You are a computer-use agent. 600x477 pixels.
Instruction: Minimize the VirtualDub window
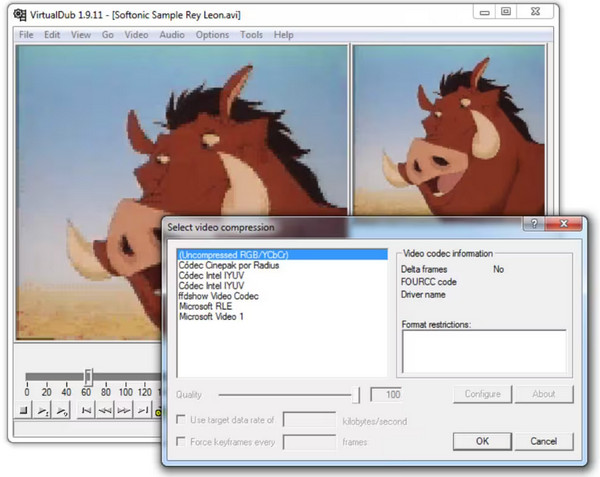(484, 12)
